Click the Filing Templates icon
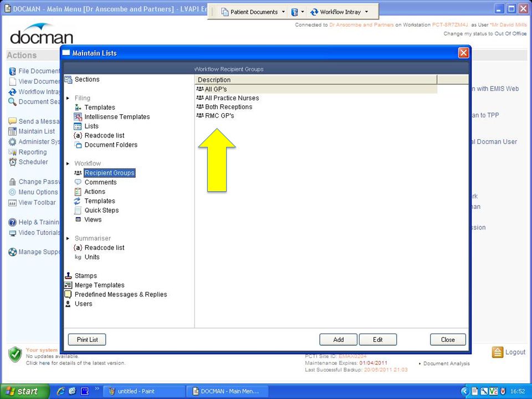 [78, 108]
